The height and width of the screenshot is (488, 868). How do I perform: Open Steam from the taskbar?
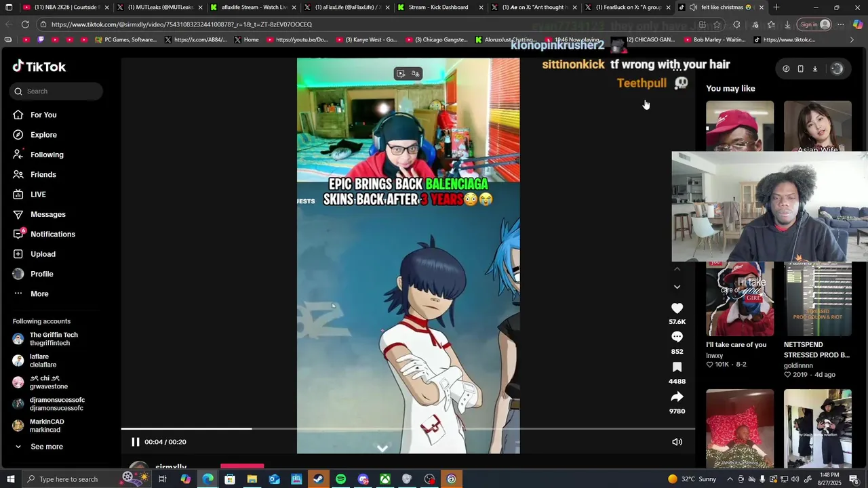(318, 479)
